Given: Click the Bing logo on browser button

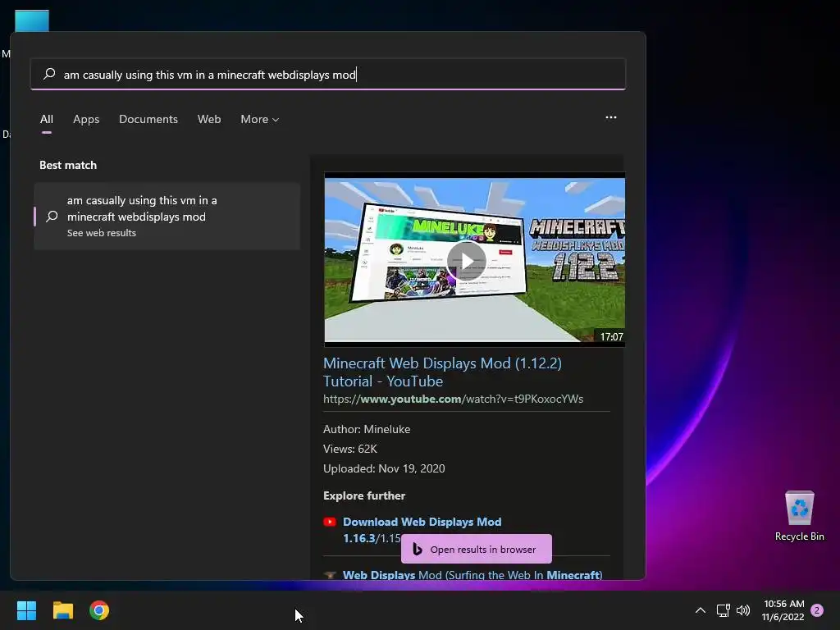Looking at the screenshot, I should [x=418, y=549].
